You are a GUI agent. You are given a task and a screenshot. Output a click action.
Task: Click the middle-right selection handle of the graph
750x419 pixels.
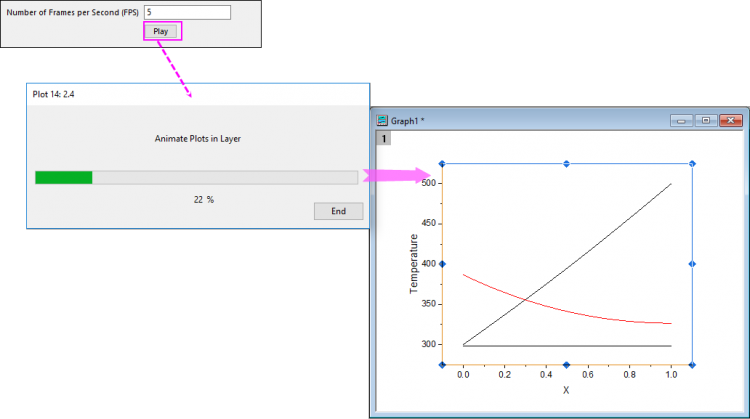pyautogui.click(x=692, y=264)
